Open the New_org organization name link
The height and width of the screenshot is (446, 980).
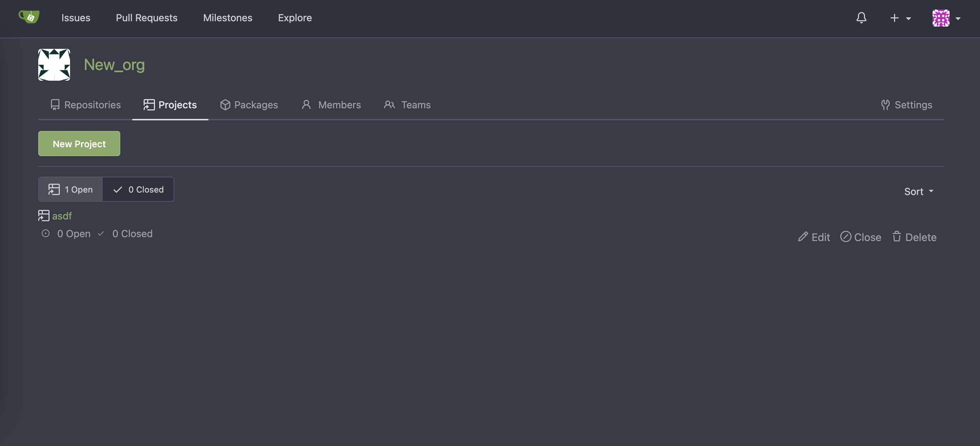[x=114, y=65]
